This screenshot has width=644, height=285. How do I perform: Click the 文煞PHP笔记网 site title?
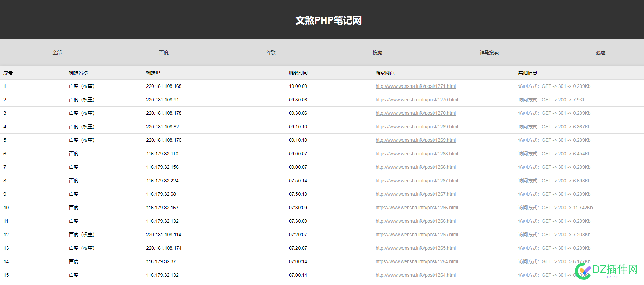point(329,20)
